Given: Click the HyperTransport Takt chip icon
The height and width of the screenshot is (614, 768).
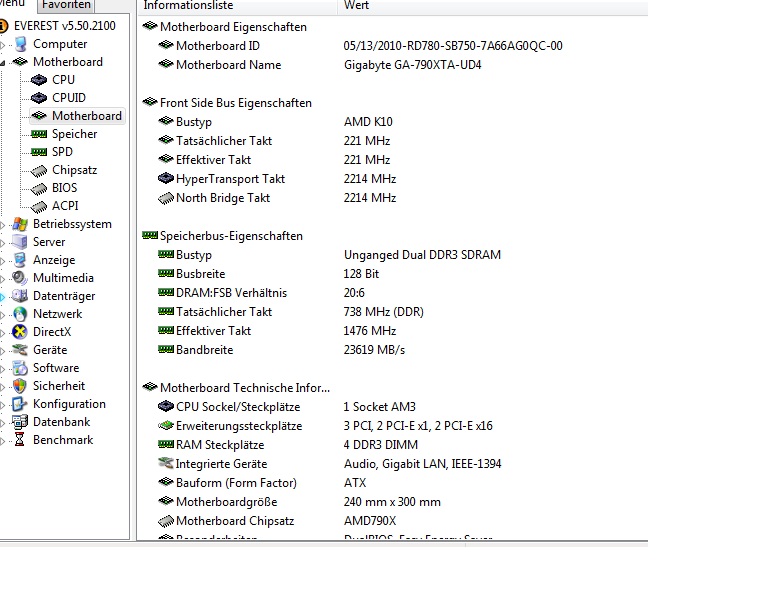Looking at the screenshot, I should [166, 179].
